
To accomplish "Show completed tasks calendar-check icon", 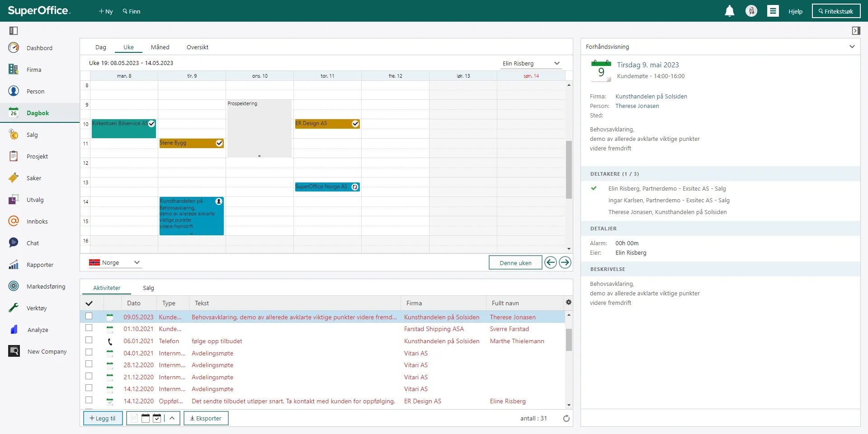I will tap(157, 418).
